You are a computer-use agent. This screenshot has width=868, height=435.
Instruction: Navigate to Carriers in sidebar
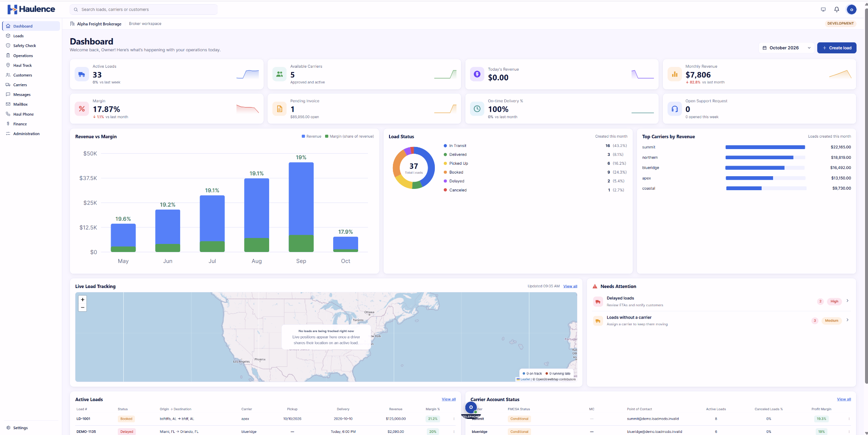click(x=31, y=85)
